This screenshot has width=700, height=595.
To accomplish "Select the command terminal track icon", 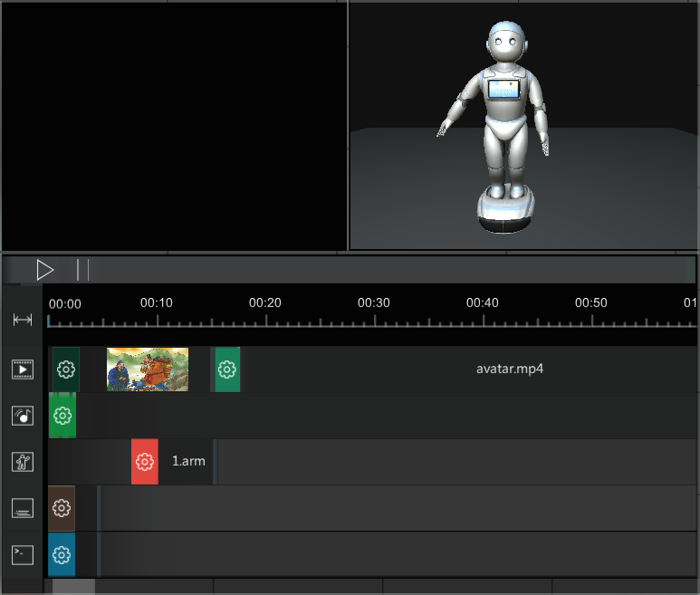I will [23, 555].
